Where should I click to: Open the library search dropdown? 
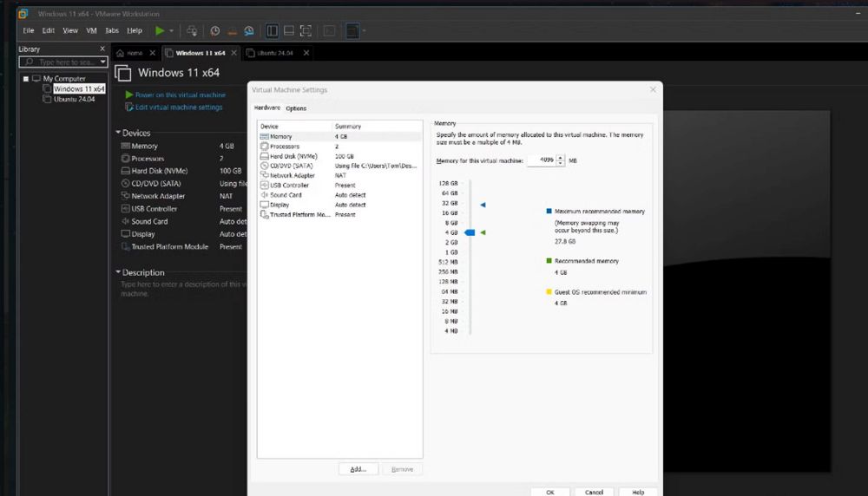[x=103, y=62]
